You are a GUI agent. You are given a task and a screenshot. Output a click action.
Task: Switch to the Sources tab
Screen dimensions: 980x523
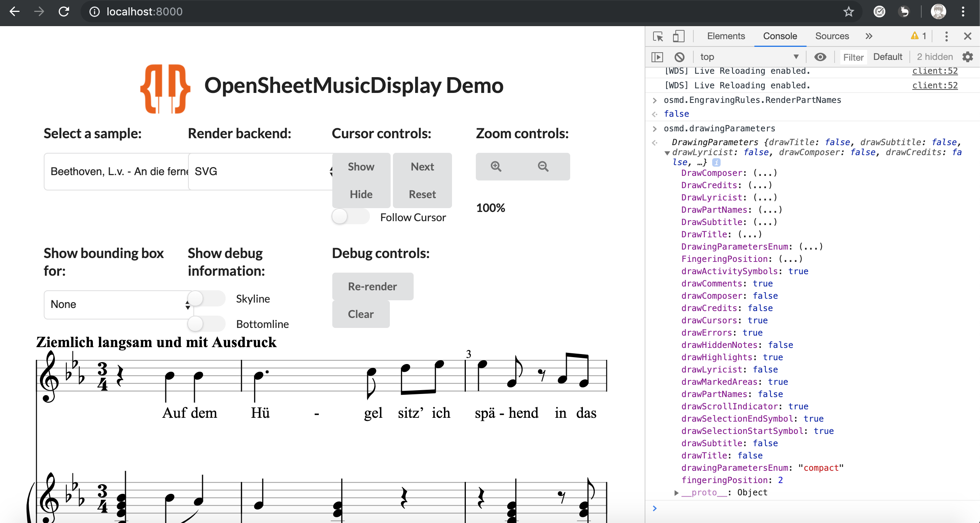pos(831,36)
